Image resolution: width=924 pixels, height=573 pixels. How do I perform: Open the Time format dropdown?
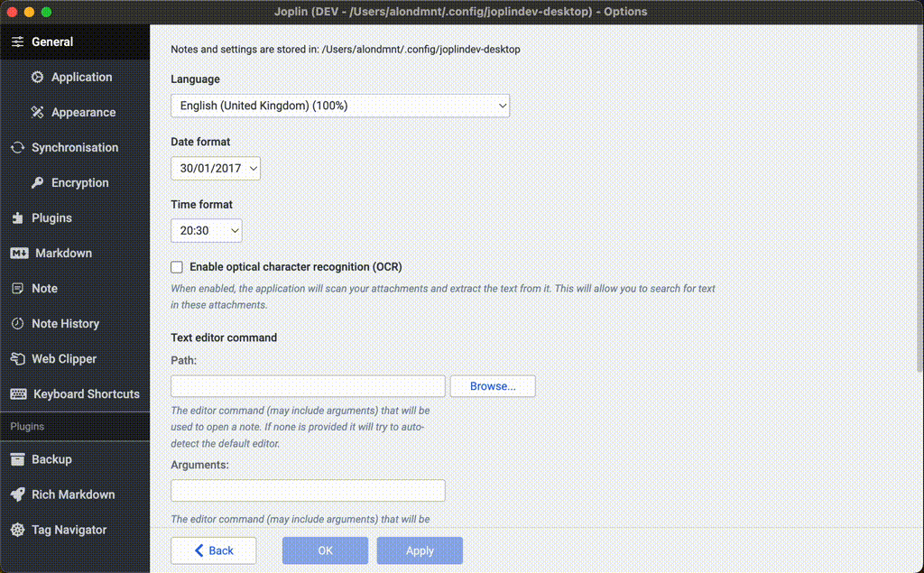[x=207, y=230]
